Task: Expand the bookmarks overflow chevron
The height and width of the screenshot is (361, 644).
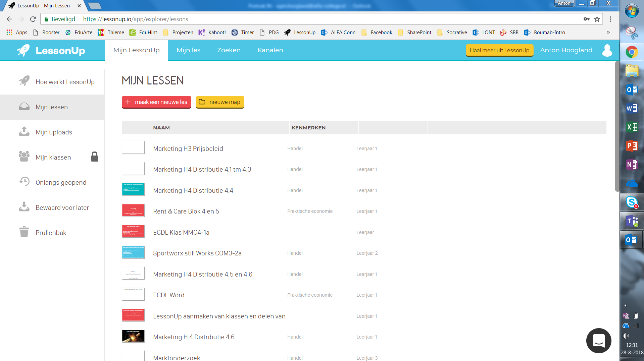Action: (608, 32)
